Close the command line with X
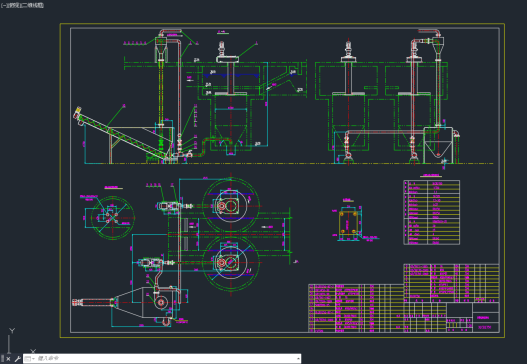Screen dimensions: 527x364 (8, 359)
